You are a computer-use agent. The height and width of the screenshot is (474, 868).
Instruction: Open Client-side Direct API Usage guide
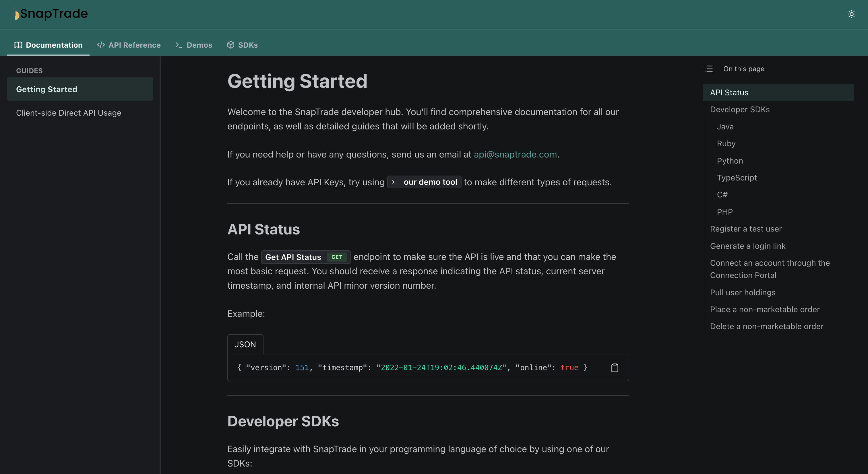pos(68,113)
